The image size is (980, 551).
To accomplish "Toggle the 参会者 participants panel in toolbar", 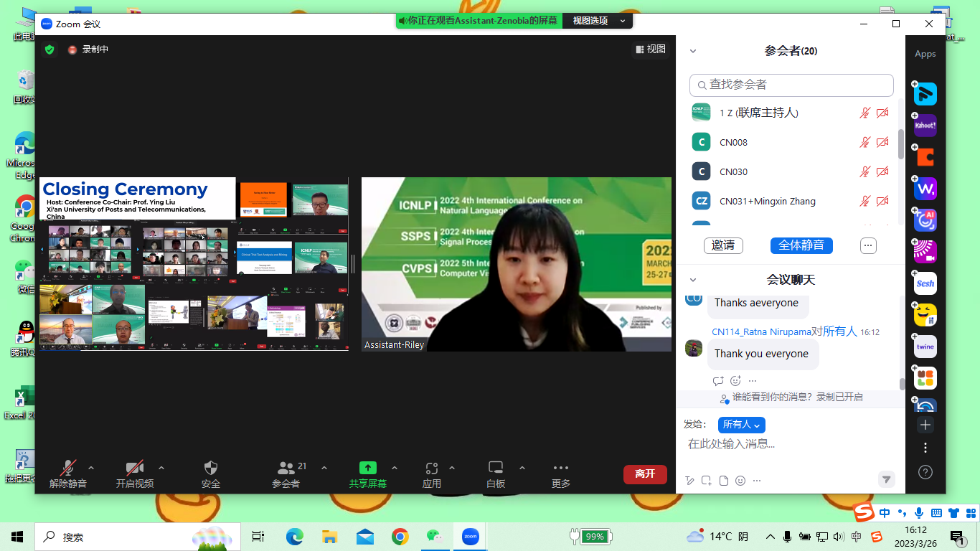I will coord(286,475).
